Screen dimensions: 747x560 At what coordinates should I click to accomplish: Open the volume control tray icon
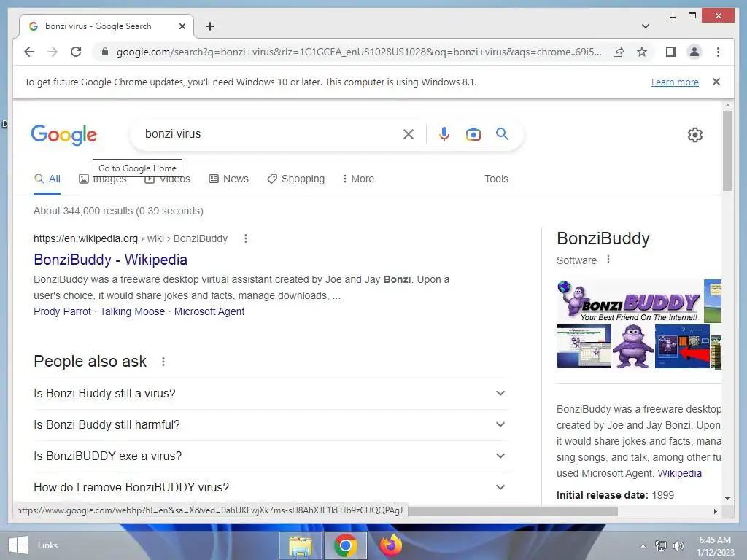[x=678, y=545]
